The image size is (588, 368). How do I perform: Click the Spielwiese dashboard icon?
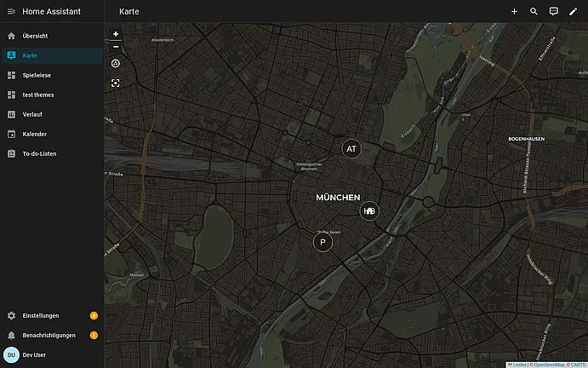coord(12,75)
